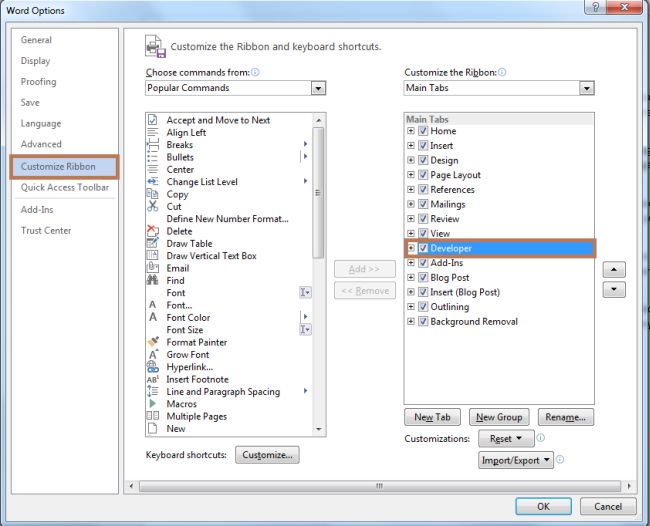The image size is (650, 526).
Task: Select the Change List Level icon
Action: [153, 182]
